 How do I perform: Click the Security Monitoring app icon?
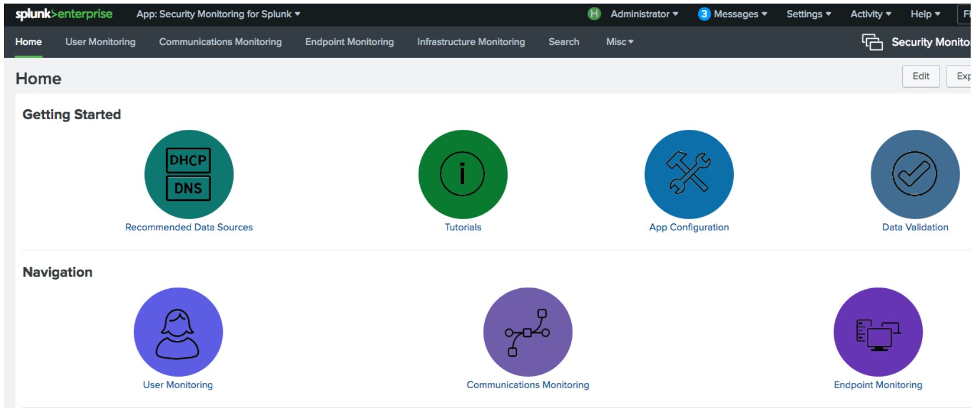(872, 42)
